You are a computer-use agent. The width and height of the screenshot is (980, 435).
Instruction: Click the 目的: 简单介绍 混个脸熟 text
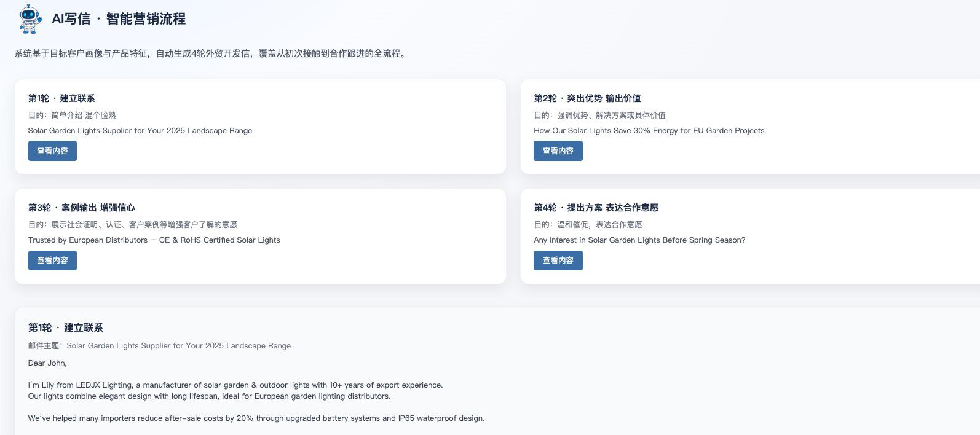(72, 116)
